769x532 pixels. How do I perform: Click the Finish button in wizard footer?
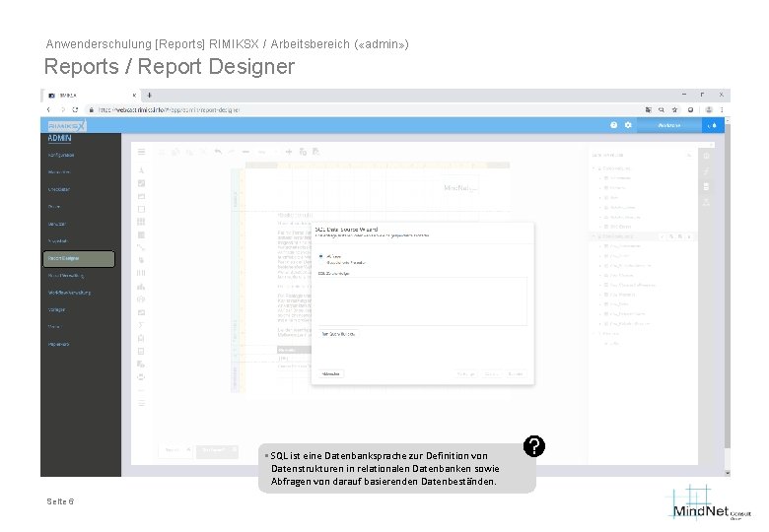[516, 374]
